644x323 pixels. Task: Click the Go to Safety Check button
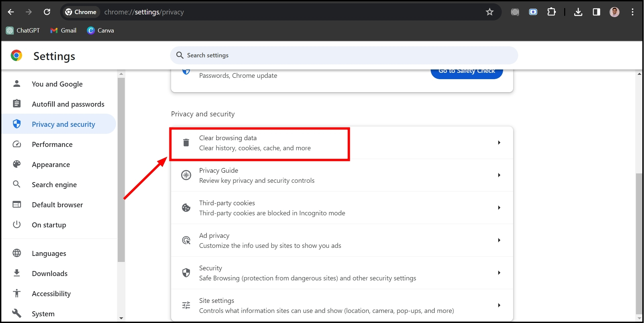467,72
